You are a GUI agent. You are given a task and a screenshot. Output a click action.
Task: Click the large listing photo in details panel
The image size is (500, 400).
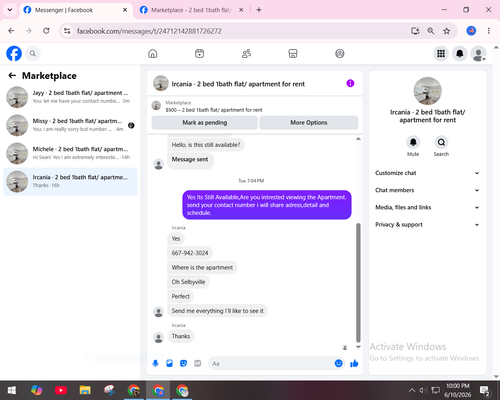[428, 91]
